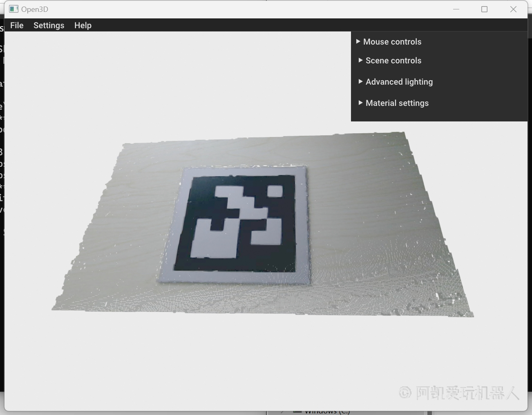Expand the Mouse controls triangle arrow

click(358, 41)
